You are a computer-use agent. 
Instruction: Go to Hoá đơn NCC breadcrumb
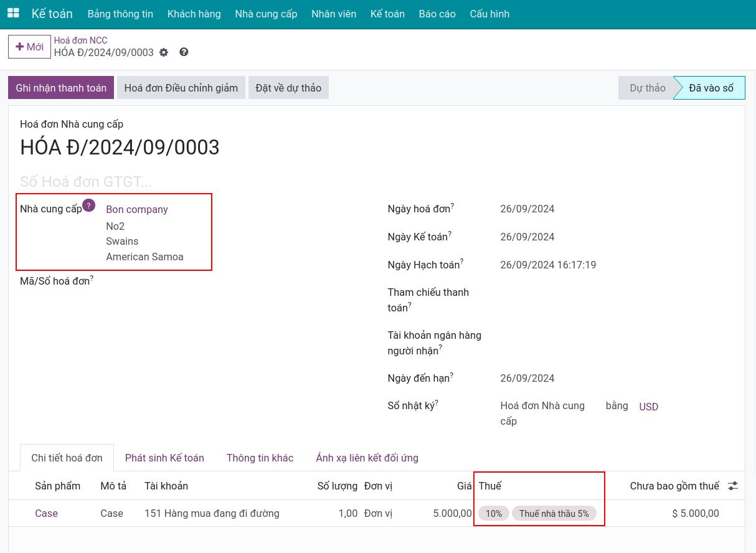[x=80, y=40]
